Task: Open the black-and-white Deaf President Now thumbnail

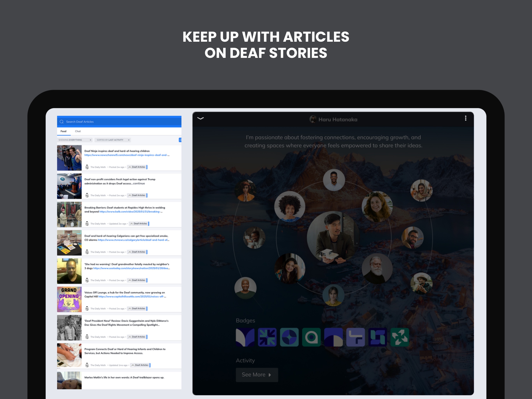Action: [69, 328]
